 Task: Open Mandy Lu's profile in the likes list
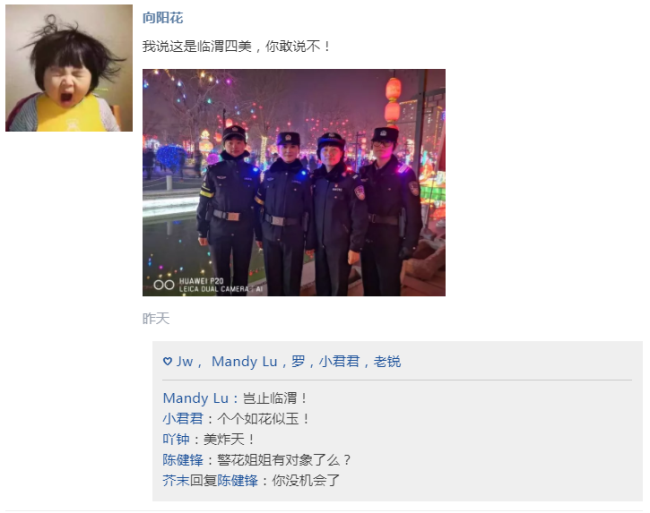pos(244,361)
